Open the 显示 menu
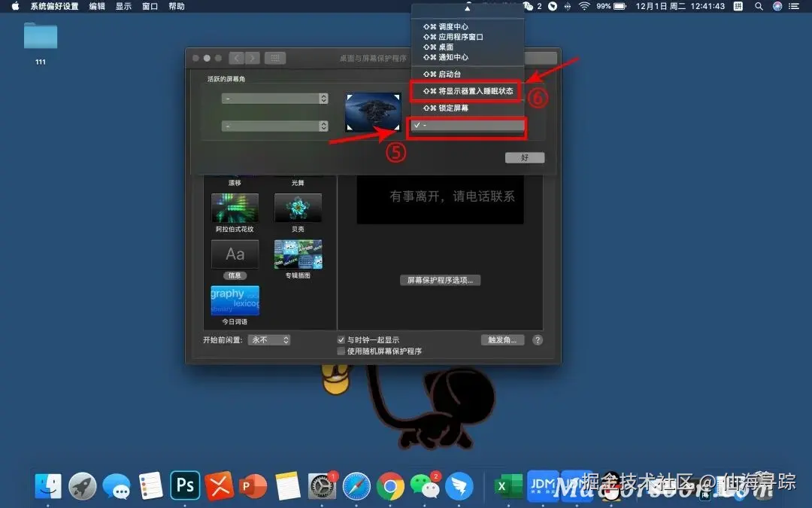This screenshot has height=508, width=812. pos(123,6)
